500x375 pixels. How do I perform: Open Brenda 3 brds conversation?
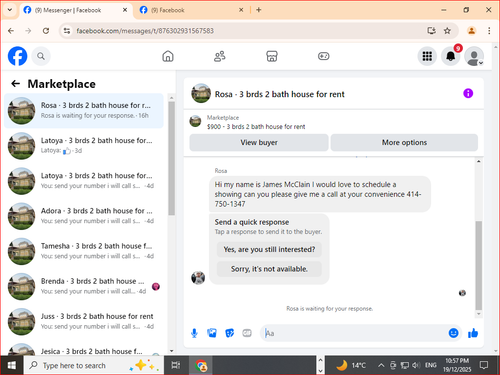tap(84, 286)
